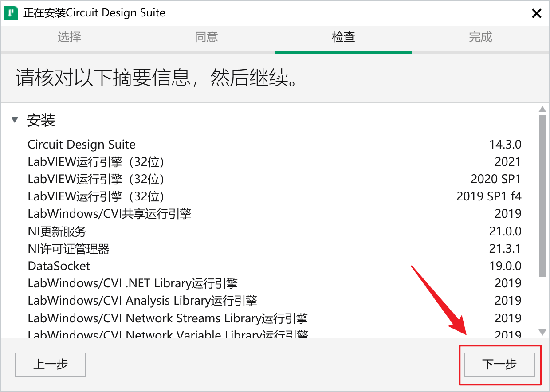Switch to the 选择 step tab
This screenshot has height=392, width=550.
[69, 37]
